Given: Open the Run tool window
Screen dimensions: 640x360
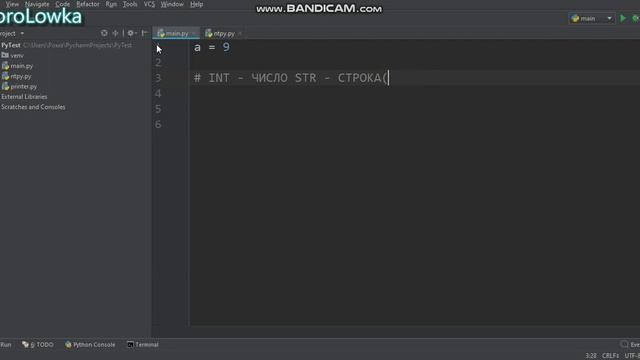Looking at the screenshot, I should coord(6,345).
